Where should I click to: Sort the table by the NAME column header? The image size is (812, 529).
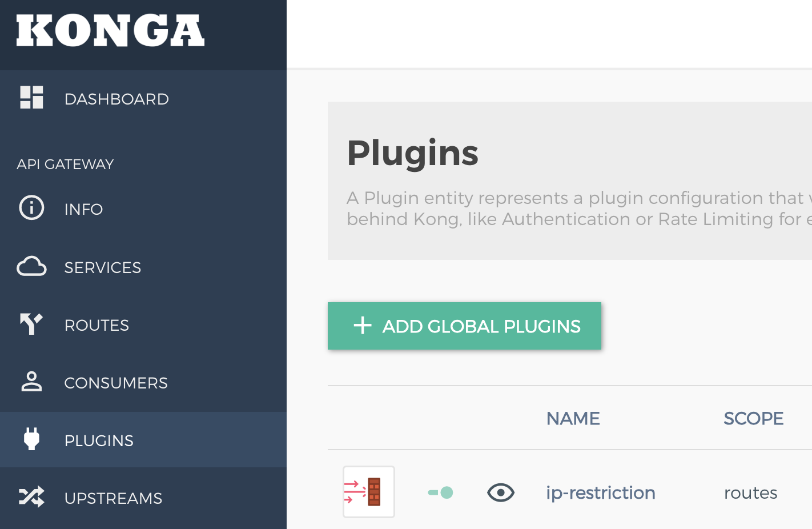tap(573, 418)
